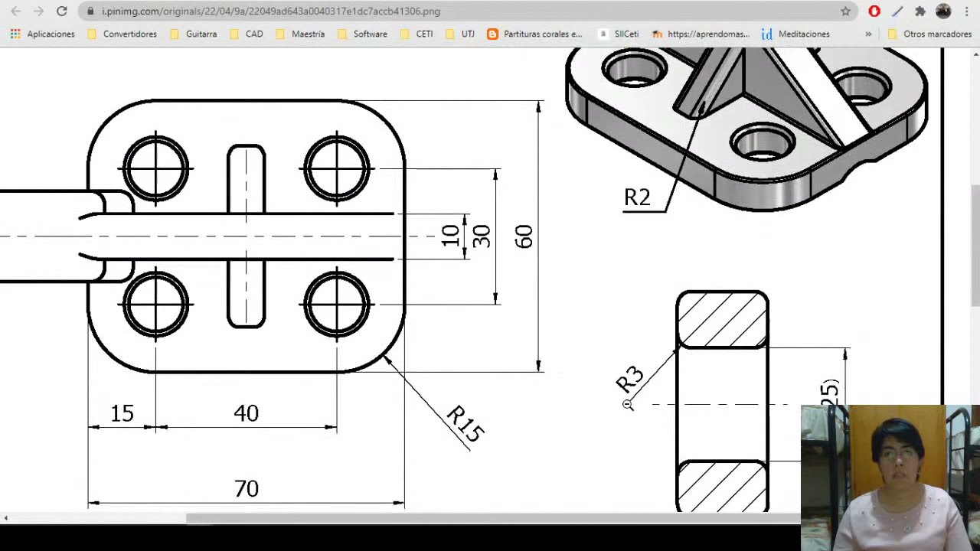Click the R3 radius label
The image size is (980, 551).
tap(630, 380)
